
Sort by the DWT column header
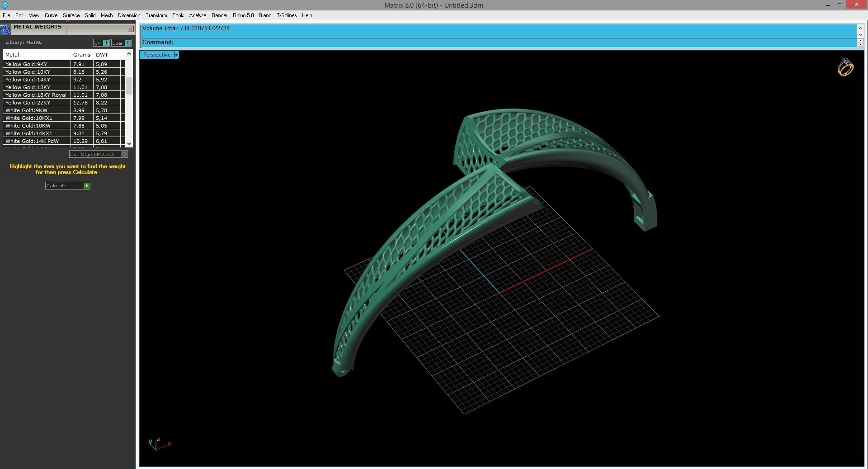tap(107, 55)
